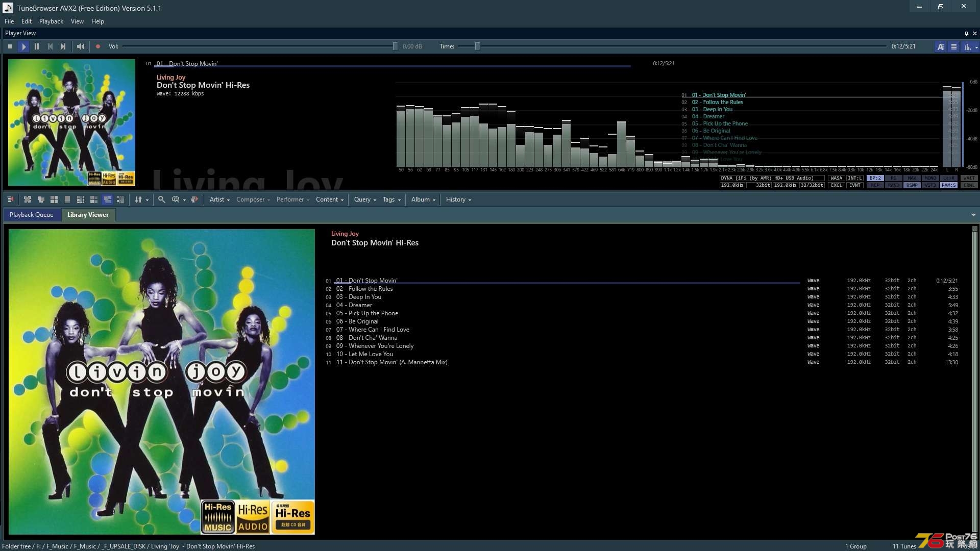This screenshot has height=551, width=980.
Task: Skip to the previous track
Action: tap(50, 46)
